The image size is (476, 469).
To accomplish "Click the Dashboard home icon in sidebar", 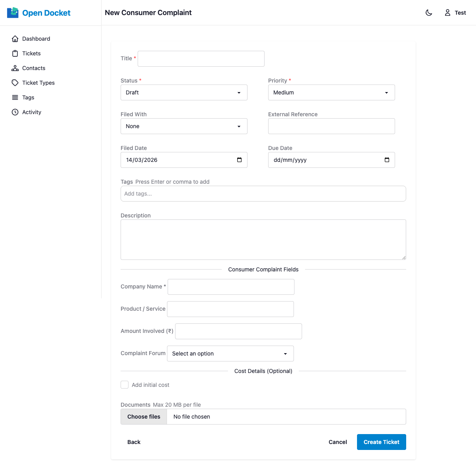I will pos(15,38).
